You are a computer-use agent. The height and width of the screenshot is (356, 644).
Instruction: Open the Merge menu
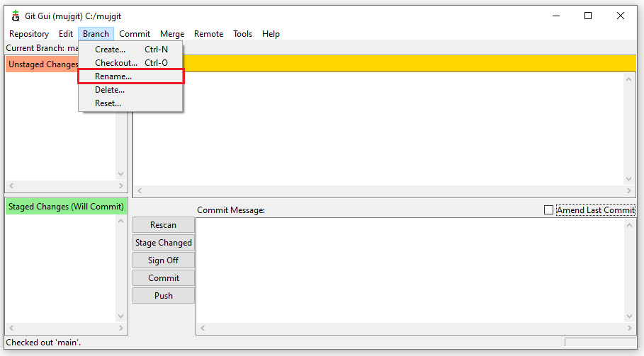pyautogui.click(x=172, y=34)
